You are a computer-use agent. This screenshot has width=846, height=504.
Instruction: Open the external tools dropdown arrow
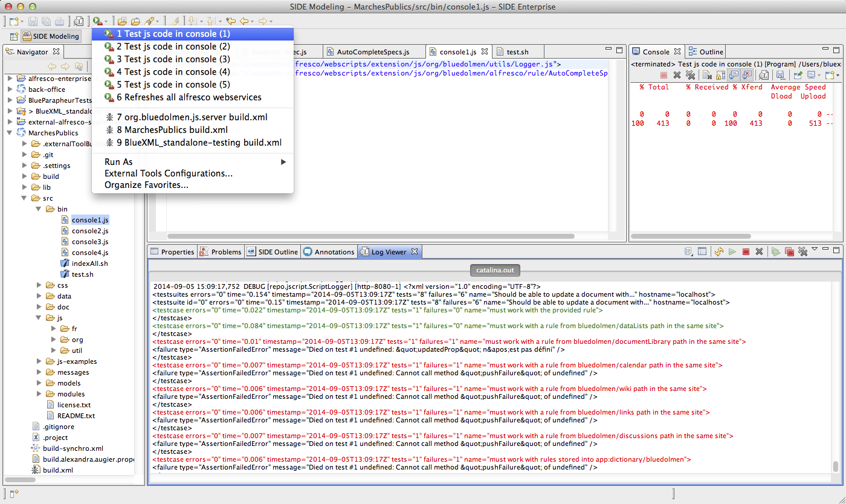(106, 22)
